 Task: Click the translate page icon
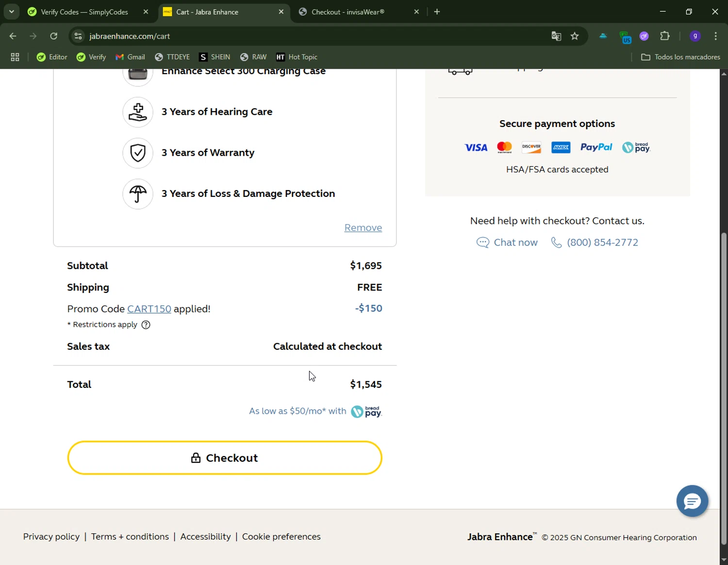[x=556, y=36]
